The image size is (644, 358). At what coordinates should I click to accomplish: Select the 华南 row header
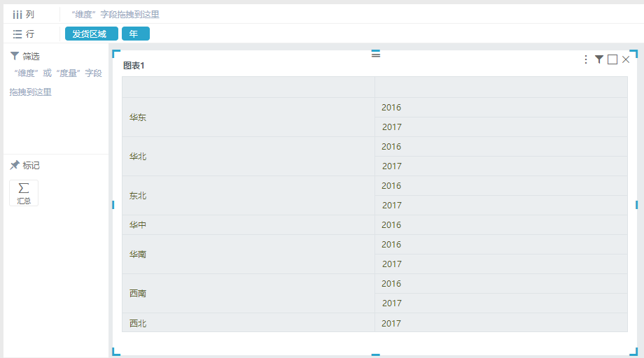pos(248,255)
